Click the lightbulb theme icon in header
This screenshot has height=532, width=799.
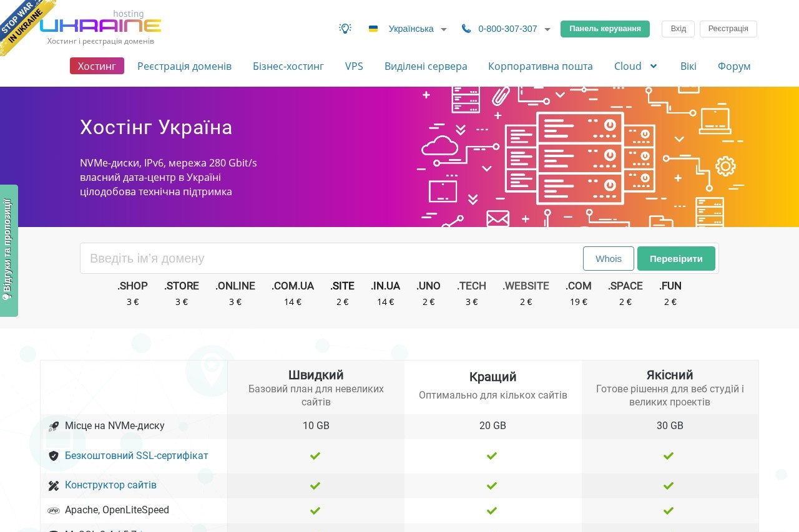click(x=345, y=29)
